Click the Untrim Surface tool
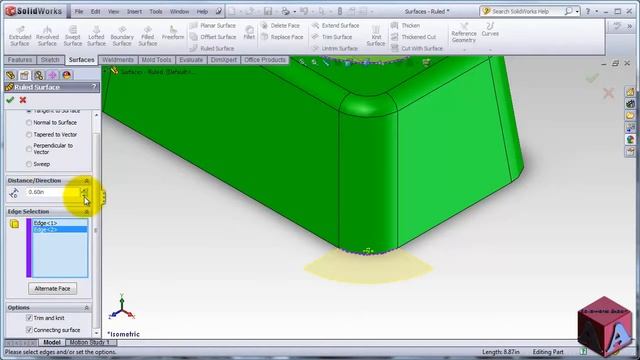Screen dimensions: 640x360 (335, 48)
